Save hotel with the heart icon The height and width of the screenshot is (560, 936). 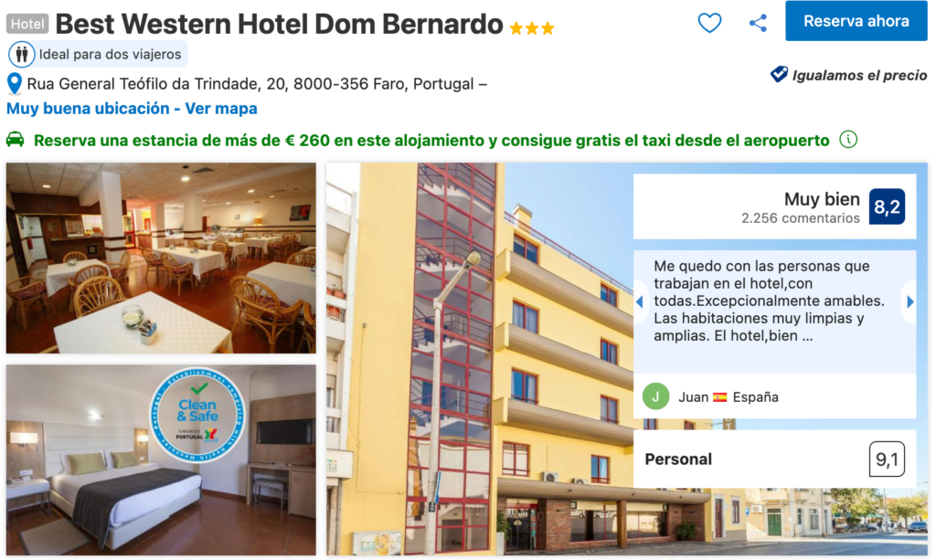pos(709,23)
